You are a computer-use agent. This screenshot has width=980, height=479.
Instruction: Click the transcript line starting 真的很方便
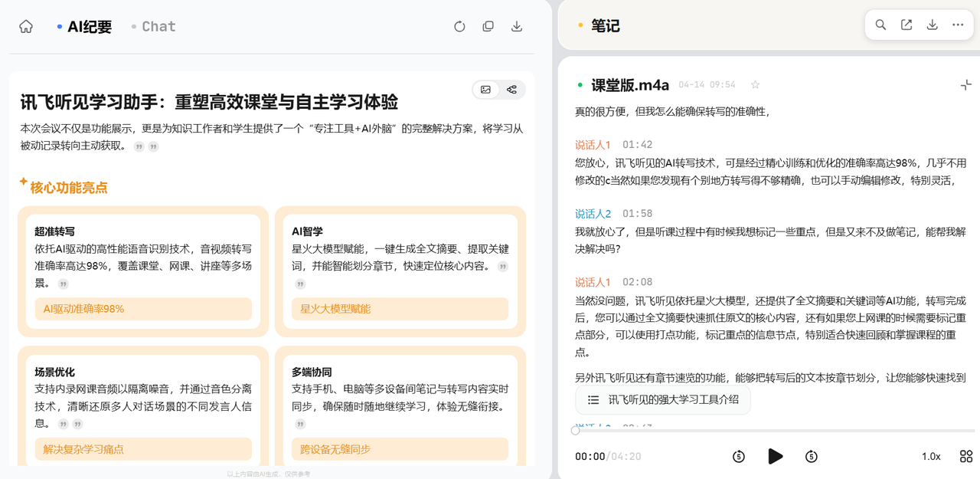pos(672,112)
